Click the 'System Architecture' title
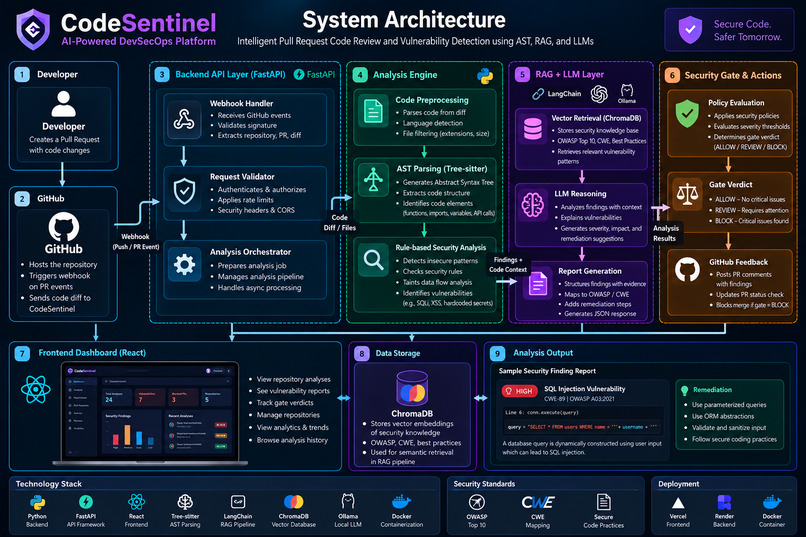 [x=404, y=20]
